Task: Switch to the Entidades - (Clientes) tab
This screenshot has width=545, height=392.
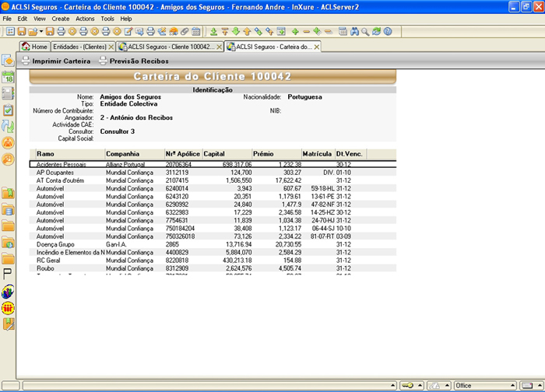Action: (x=79, y=47)
